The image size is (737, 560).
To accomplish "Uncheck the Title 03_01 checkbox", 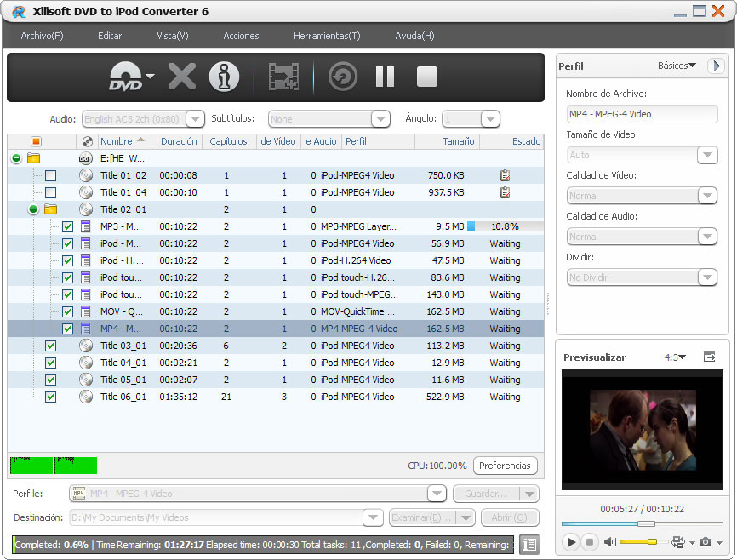I will [51, 346].
